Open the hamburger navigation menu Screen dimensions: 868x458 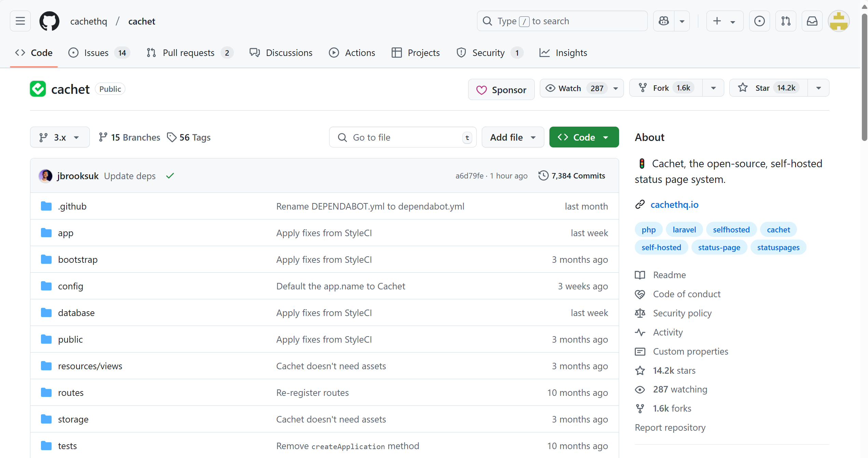coord(20,21)
